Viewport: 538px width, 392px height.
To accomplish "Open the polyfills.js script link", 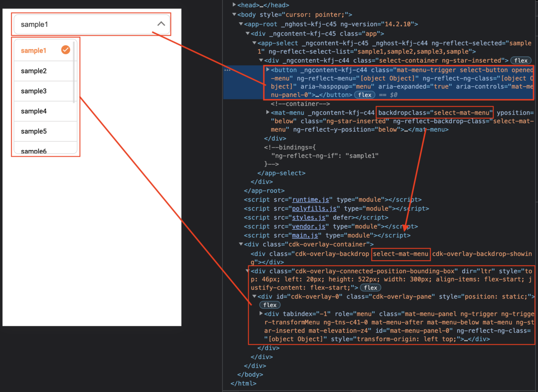I will pyautogui.click(x=314, y=209).
